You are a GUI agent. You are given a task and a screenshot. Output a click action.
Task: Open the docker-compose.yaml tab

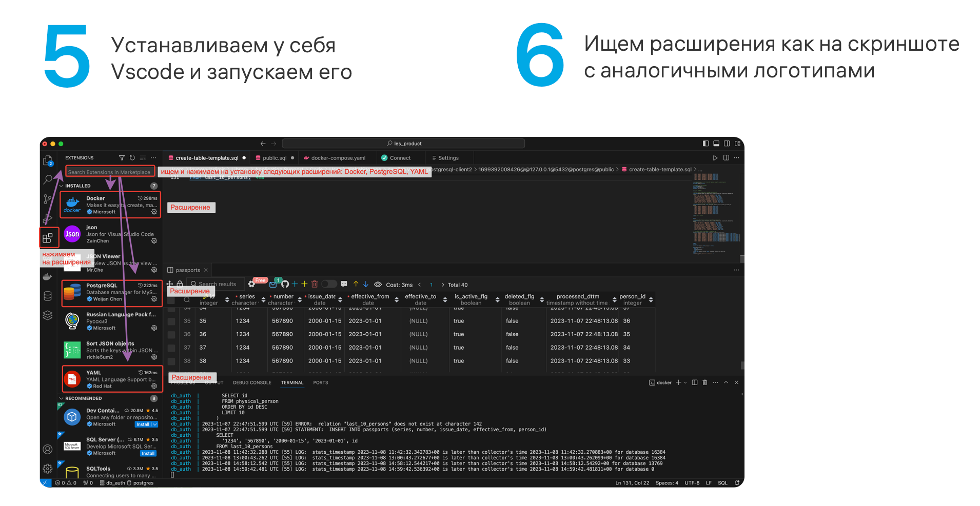[x=338, y=158]
